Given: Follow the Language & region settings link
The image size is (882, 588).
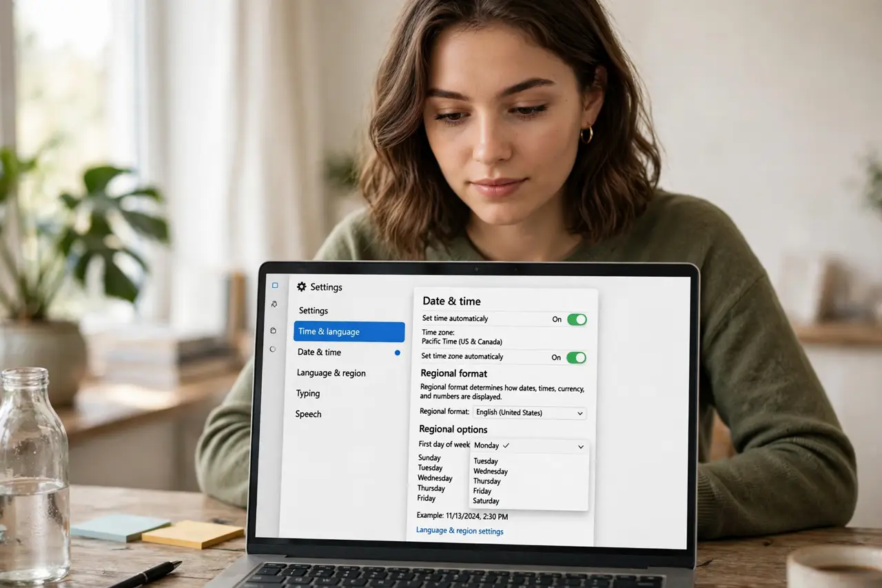Looking at the screenshot, I should (x=460, y=531).
